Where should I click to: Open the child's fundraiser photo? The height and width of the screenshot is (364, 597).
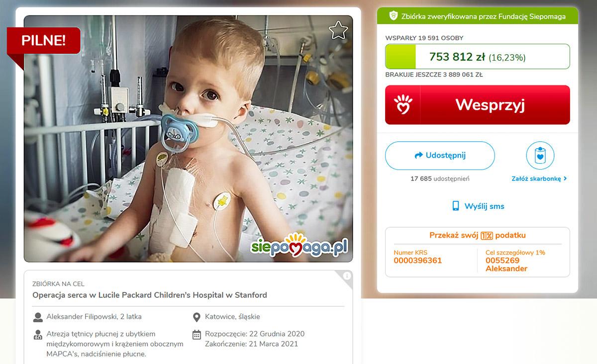pos(188,139)
